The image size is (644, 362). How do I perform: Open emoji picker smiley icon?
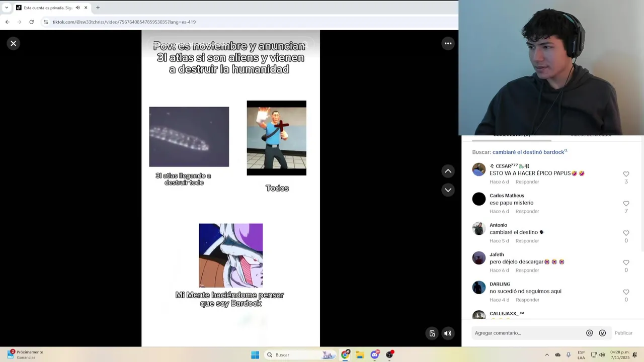[x=602, y=333]
